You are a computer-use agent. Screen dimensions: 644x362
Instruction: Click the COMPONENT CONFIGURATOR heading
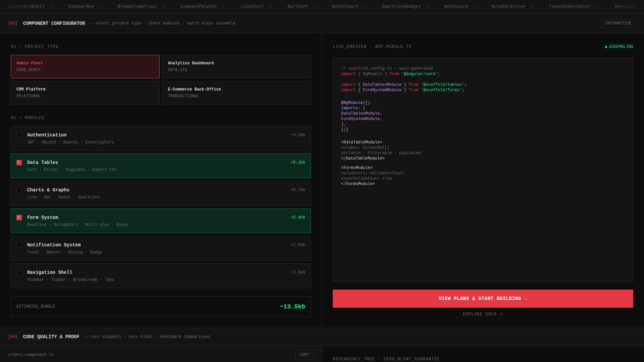[54, 23]
